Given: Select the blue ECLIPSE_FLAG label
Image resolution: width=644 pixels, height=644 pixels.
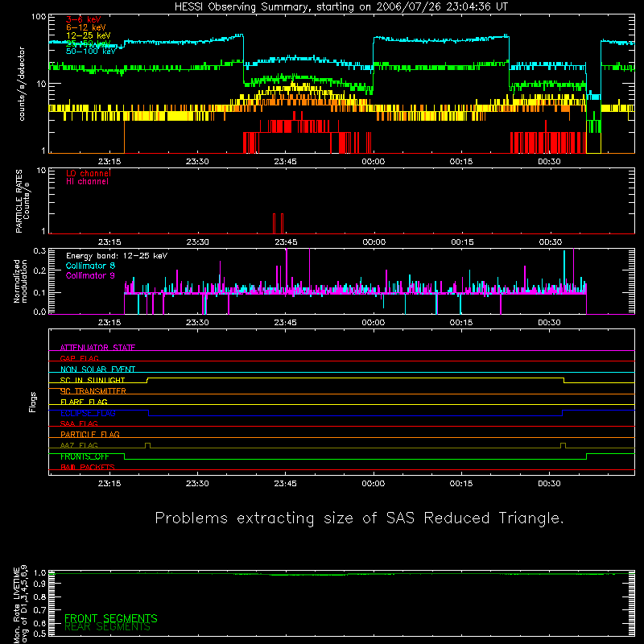Looking at the screenshot, I should coord(88,413).
